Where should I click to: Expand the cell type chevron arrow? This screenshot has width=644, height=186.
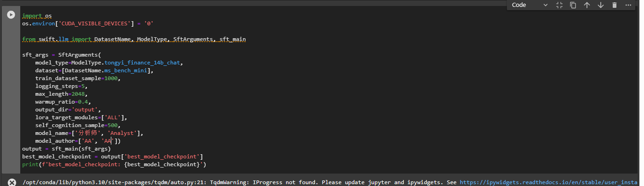tap(546, 5)
